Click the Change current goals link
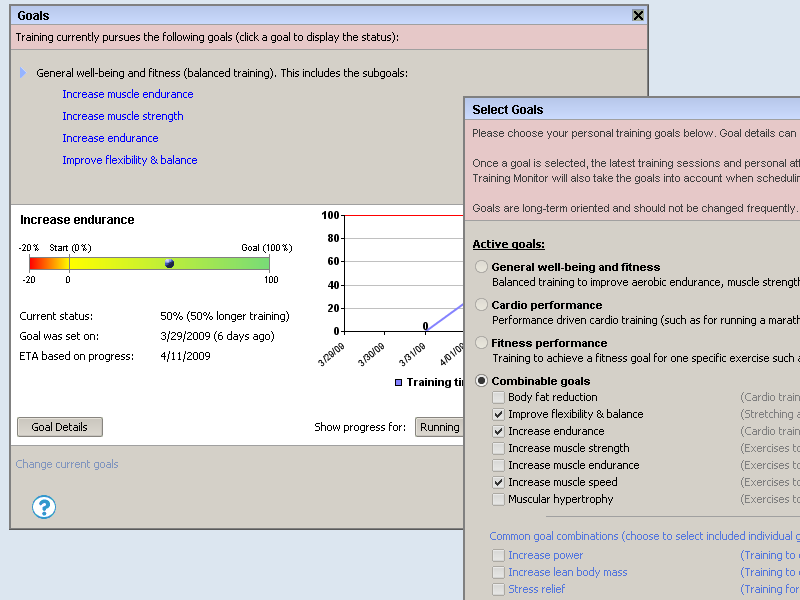The width and height of the screenshot is (800, 600). [x=67, y=464]
